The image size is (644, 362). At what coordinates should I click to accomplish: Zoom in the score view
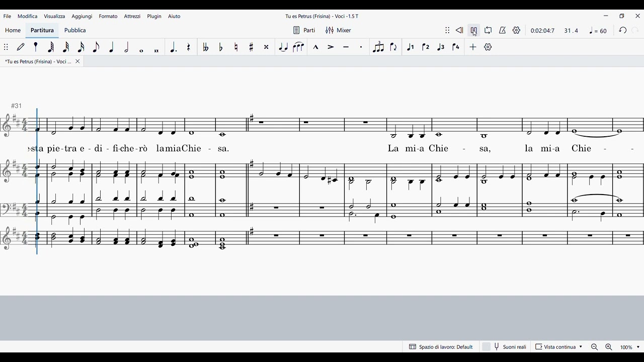[x=609, y=347]
